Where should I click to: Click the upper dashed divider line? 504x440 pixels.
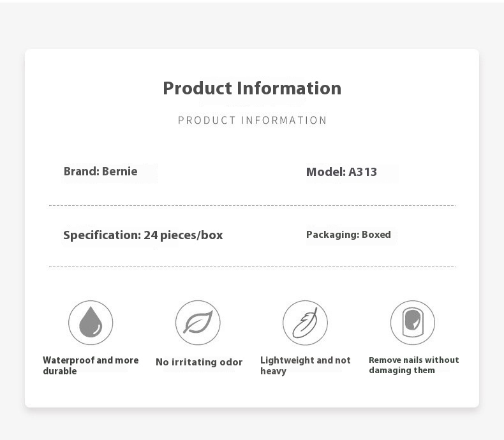click(252, 205)
